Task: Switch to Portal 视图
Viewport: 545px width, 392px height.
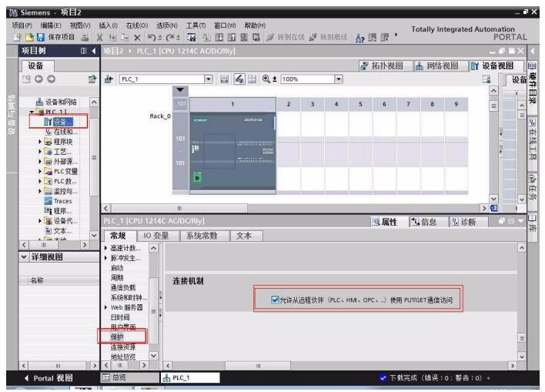Action: pyautogui.click(x=48, y=378)
